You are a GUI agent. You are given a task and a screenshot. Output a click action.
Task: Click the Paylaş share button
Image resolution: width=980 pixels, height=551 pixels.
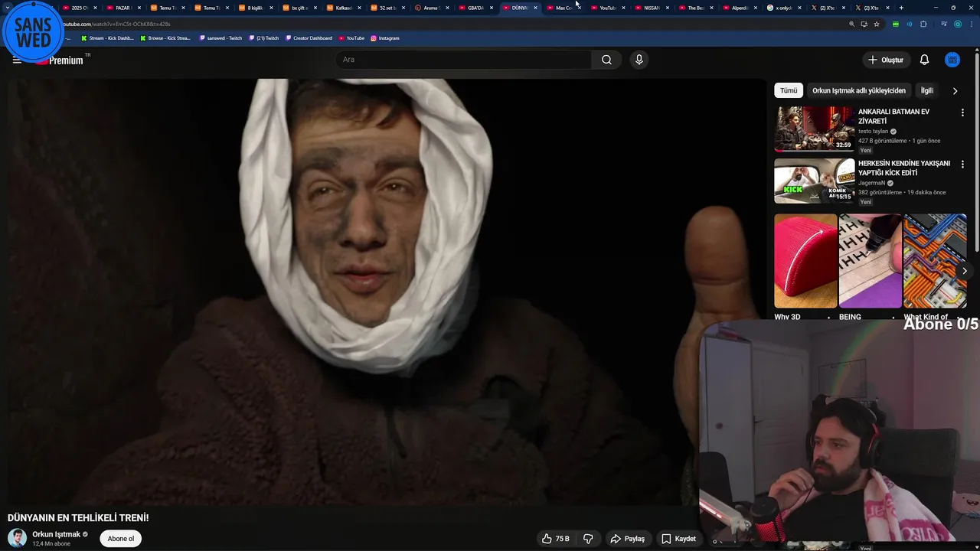click(627, 539)
